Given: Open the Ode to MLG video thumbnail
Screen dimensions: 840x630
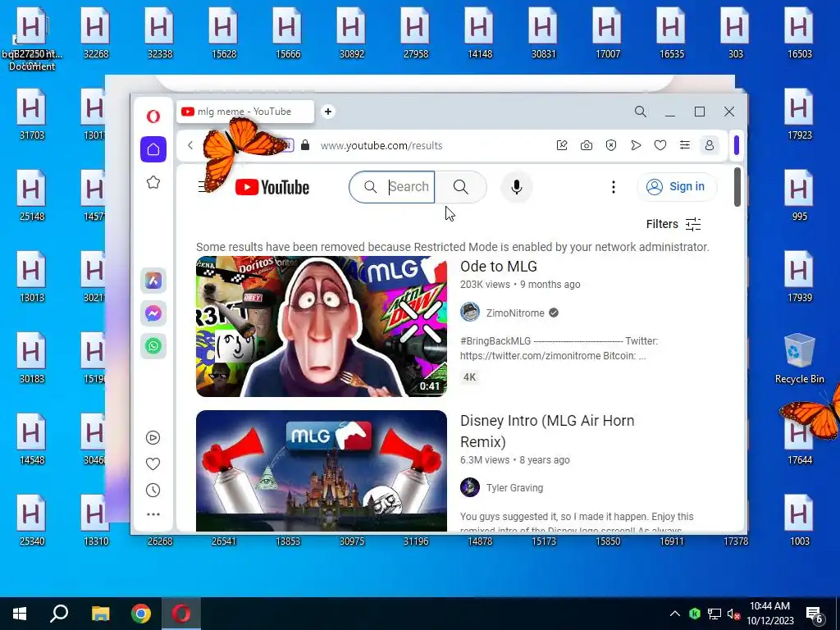Looking at the screenshot, I should (x=322, y=326).
